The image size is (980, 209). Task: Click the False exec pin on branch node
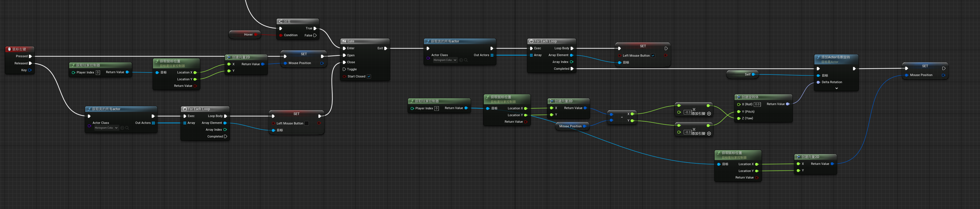315,35
